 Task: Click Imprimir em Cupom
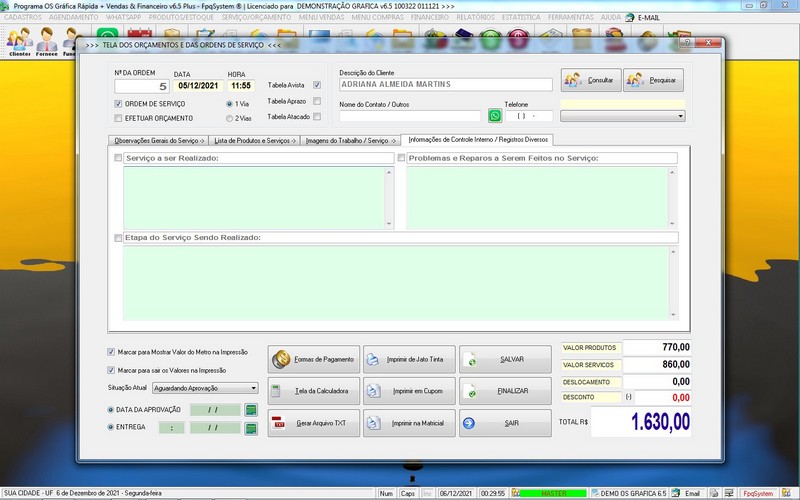click(x=409, y=391)
